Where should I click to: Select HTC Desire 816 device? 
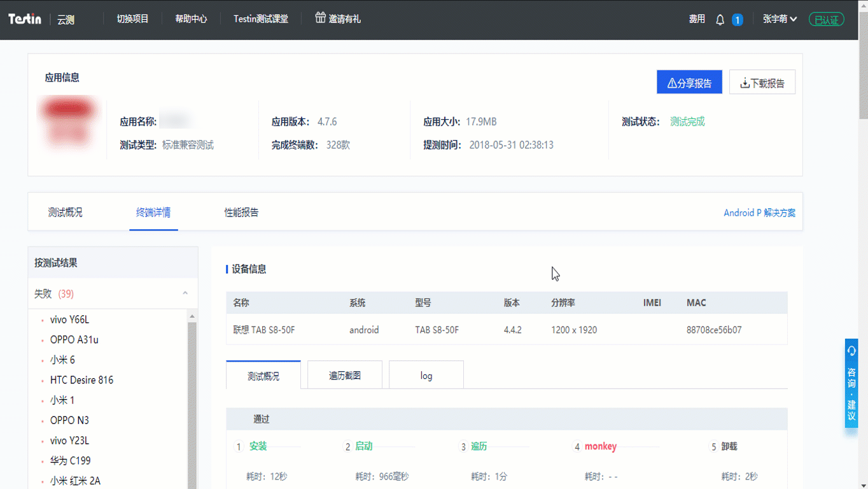click(81, 380)
